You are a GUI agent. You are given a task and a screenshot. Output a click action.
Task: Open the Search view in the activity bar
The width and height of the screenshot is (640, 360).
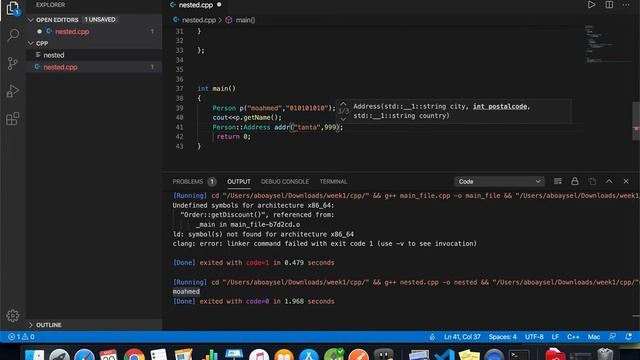[x=13, y=35]
